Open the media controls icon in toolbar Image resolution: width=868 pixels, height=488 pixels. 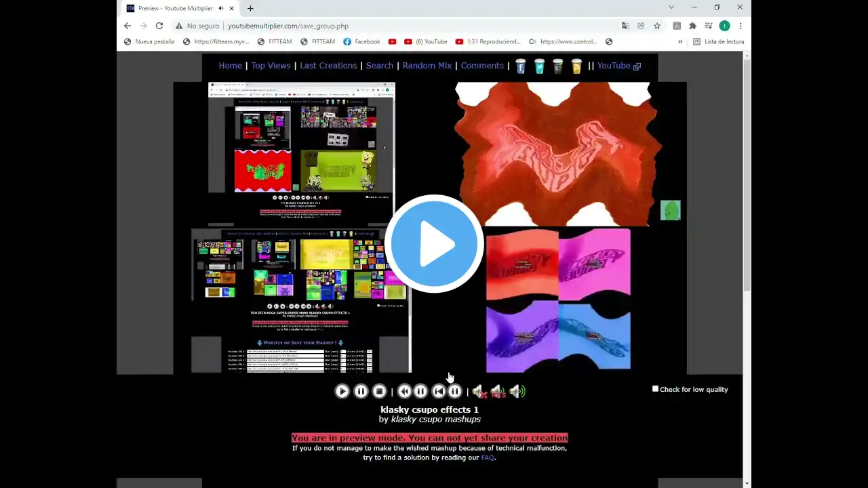709,26
